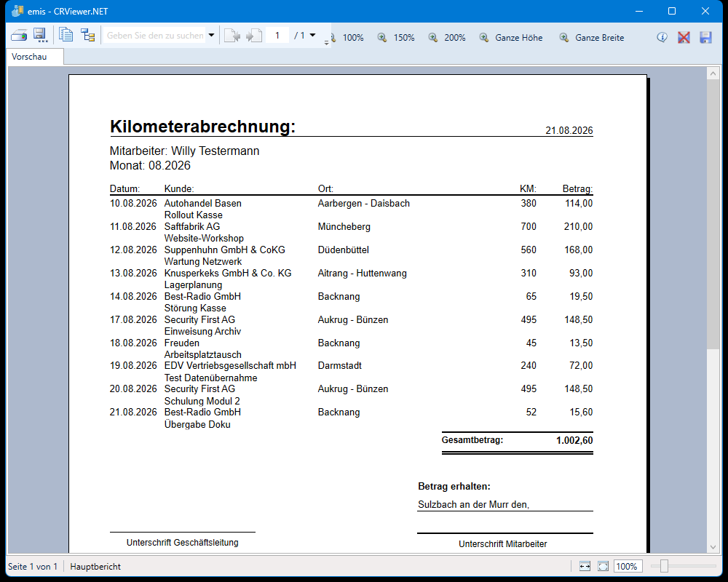This screenshot has height=582, width=728.
Task: Copy the report pages to clipboard
Action: (66, 35)
